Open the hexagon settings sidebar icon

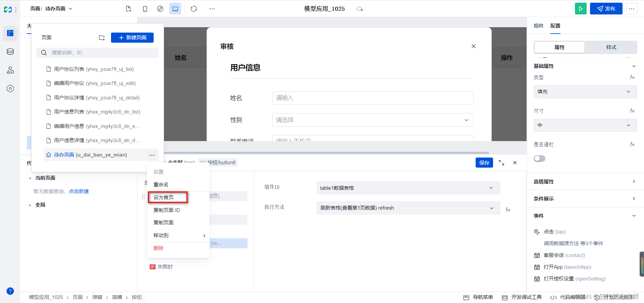pyautogui.click(x=10, y=88)
